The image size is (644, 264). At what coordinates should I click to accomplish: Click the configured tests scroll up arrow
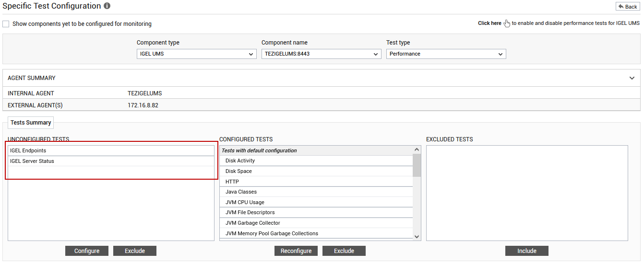417,149
